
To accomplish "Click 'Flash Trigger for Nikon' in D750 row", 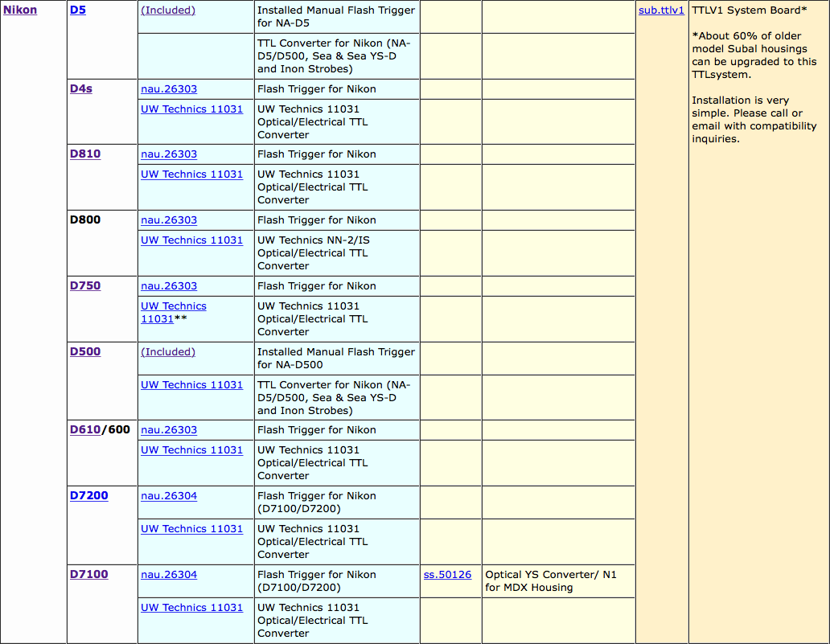I will tap(317, 285).
